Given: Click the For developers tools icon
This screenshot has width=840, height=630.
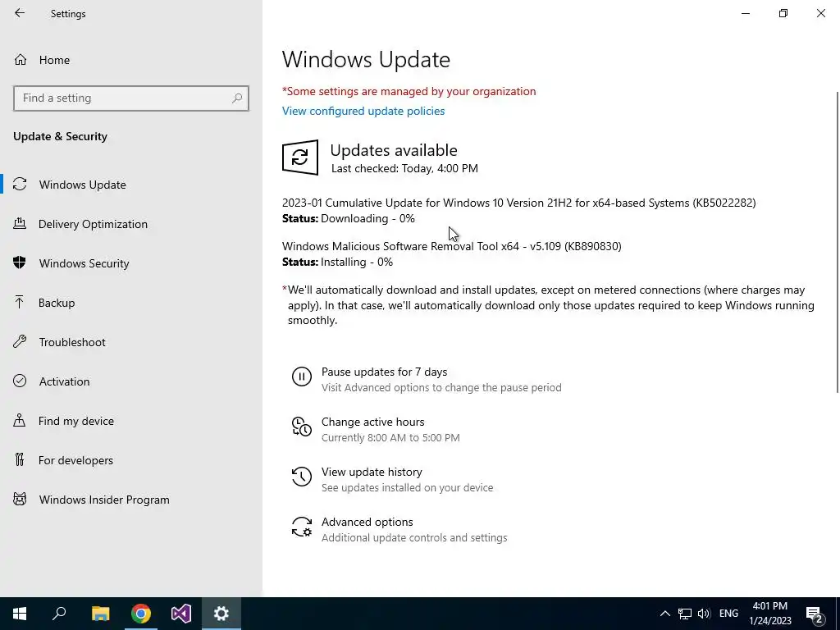Looking at the screenshot, I should tap(20, 459).
